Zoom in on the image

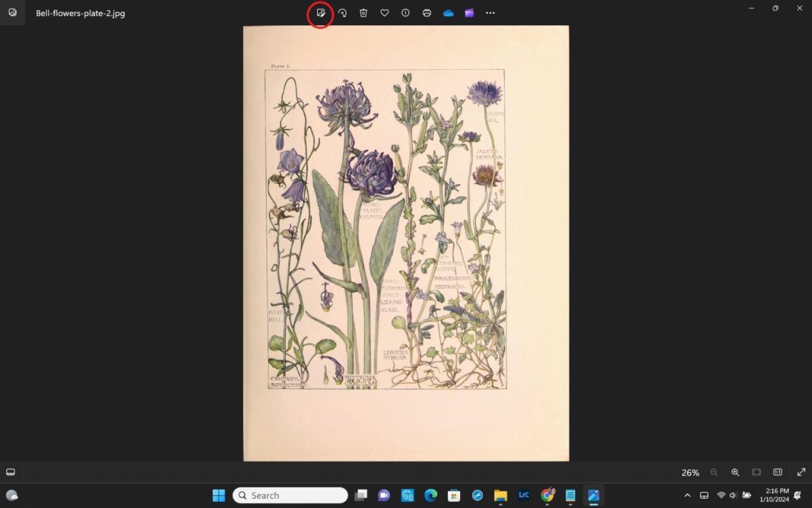(x=735, y=472)
